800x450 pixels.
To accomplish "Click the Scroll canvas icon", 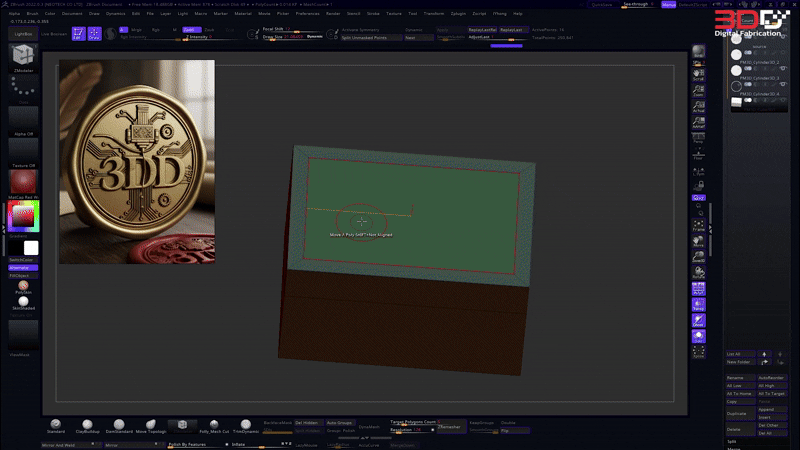I will (x=698, y=76).
